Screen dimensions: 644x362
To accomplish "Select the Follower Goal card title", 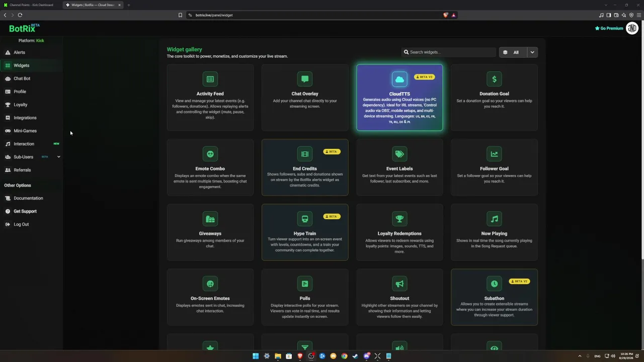I will coord(494,168).
